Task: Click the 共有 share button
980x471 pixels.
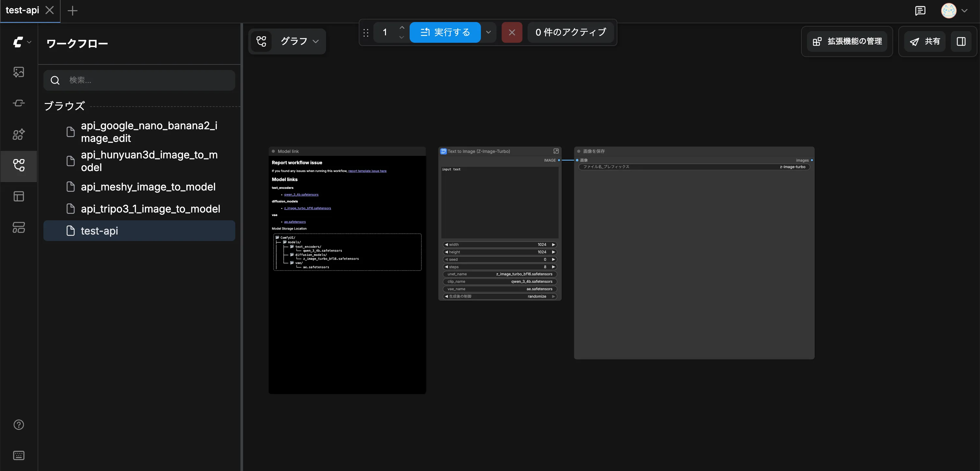Action: 925,41
